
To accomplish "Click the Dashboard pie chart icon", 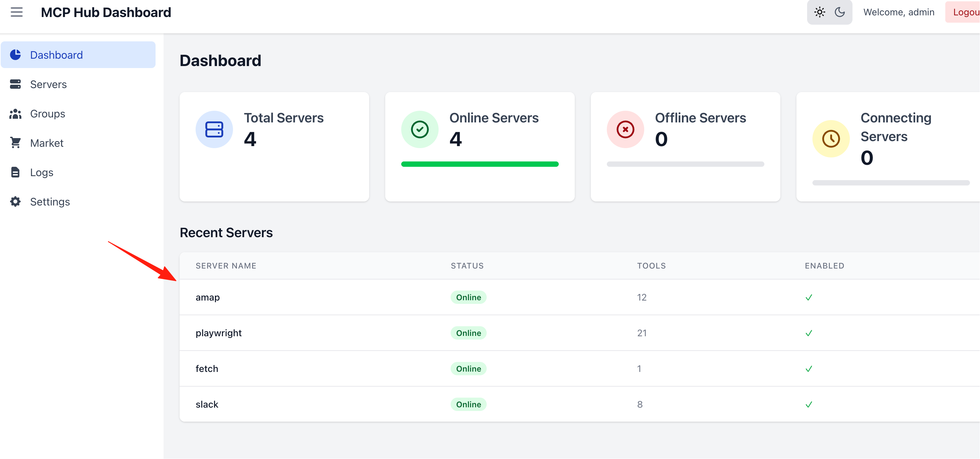I will pyautogui.click(x=15, y=55).
